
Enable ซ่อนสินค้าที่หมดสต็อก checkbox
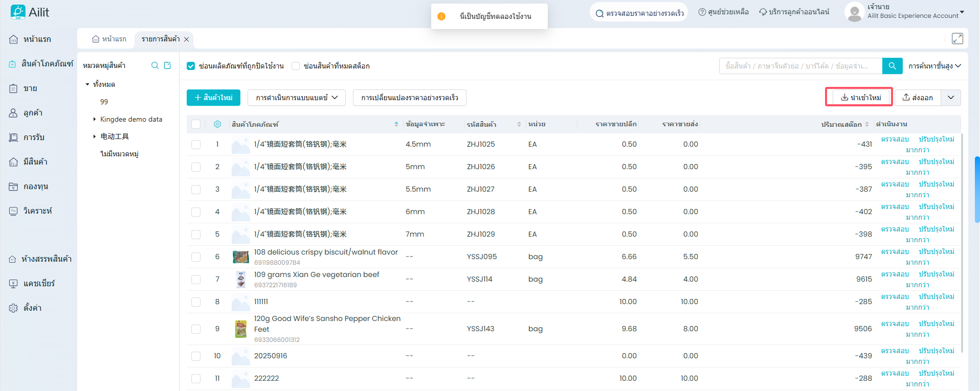pyautogui.click(x=296, y=66)
